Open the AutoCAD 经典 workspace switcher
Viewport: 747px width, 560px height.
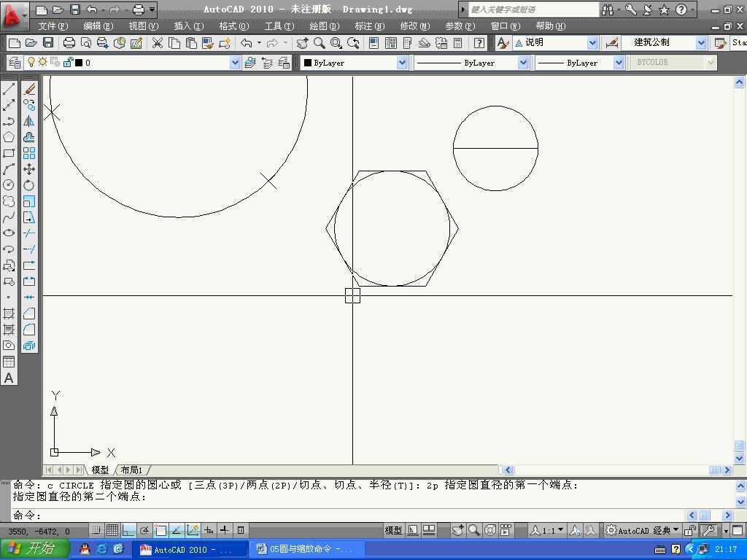tap(643, 530)
